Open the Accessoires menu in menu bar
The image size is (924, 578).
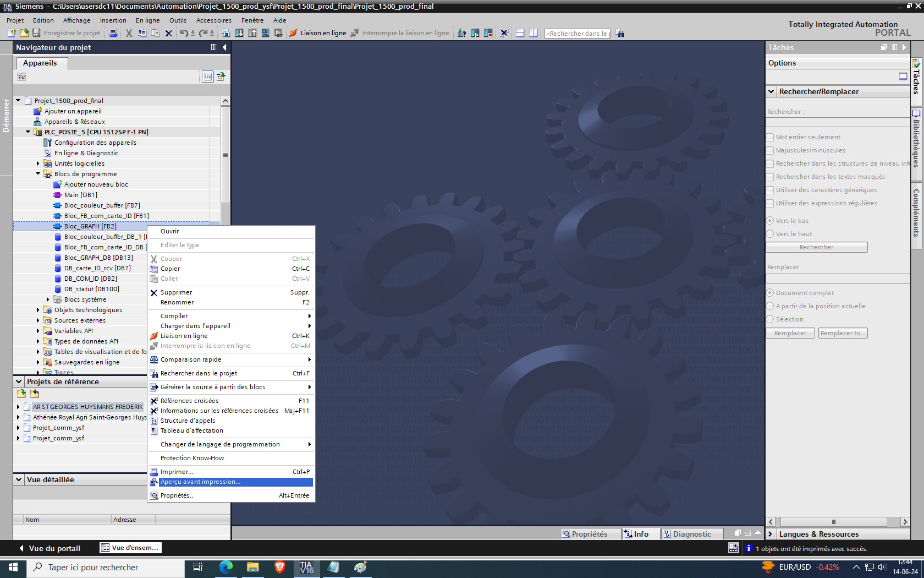[x=213, y=20]
